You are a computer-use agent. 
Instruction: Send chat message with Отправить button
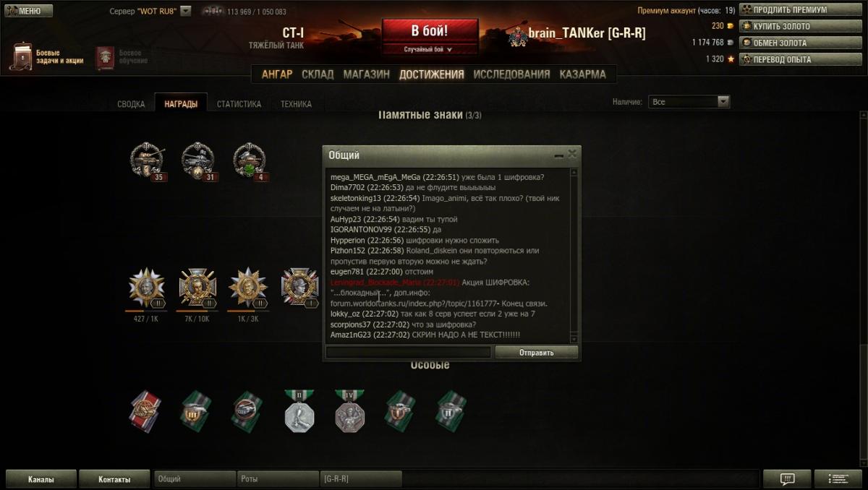coord(537,353)
